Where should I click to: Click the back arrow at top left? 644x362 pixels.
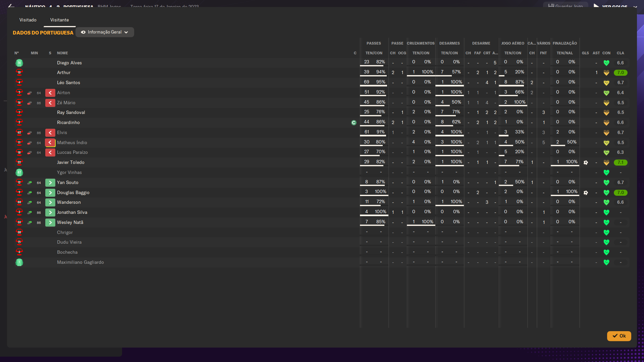[x=11, y=6]
